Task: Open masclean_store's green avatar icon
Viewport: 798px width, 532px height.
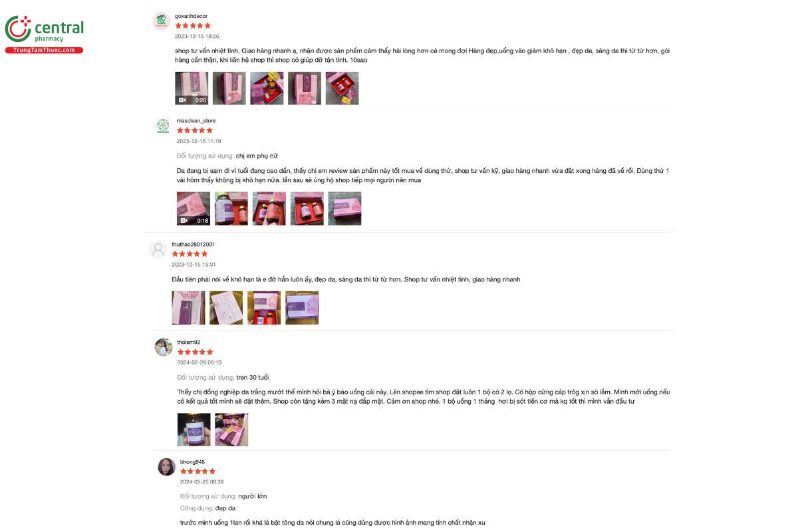Action: click(163, 126)
